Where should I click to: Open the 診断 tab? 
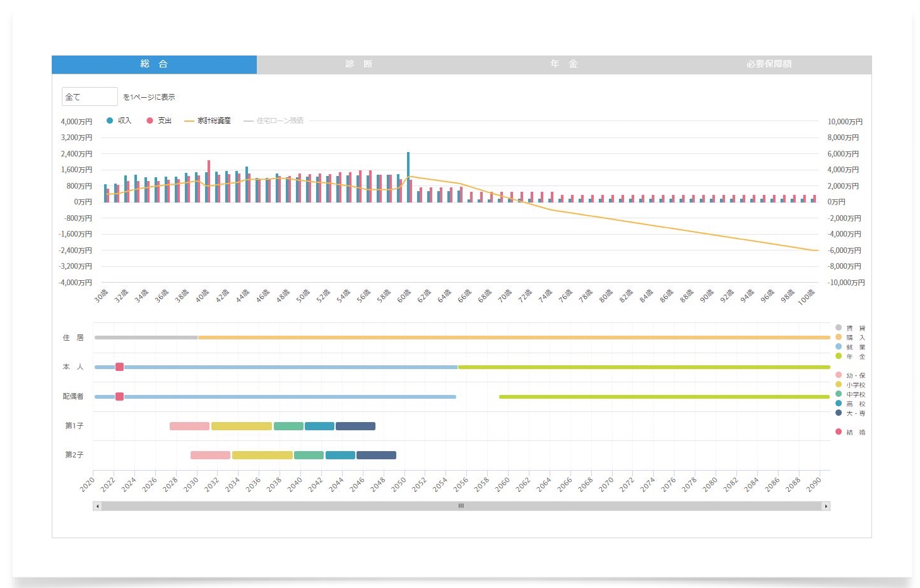[359, 64]
